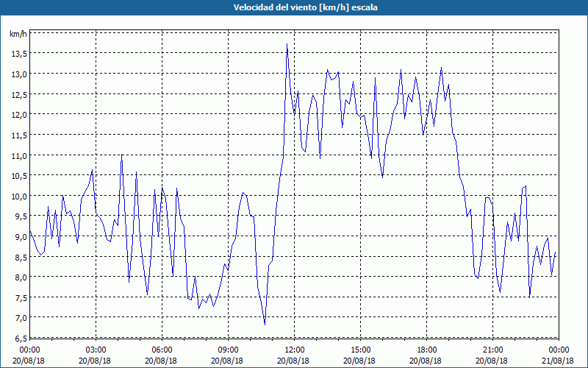Click the y-axis value "11,5"
This screenshot has height=368, width=588.
point(19,135)
